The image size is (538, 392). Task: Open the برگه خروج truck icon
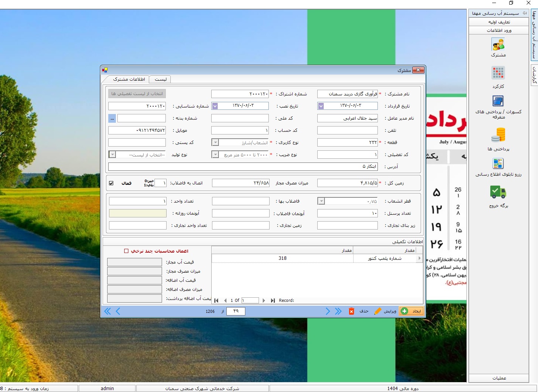tap(498, 192)
